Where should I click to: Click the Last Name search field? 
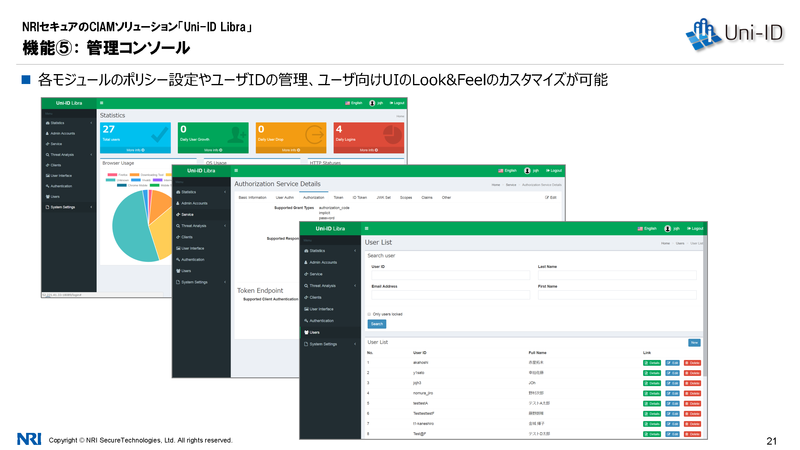point(617,275)
